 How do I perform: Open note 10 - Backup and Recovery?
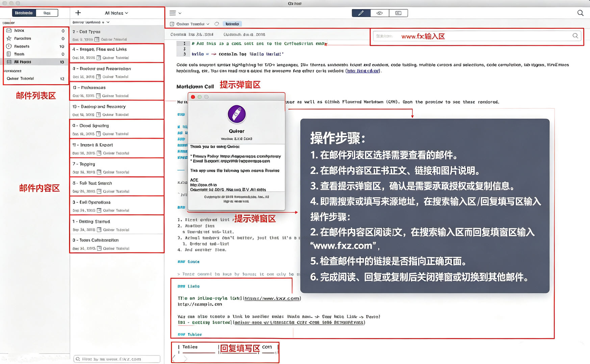(x=117, y=110)
